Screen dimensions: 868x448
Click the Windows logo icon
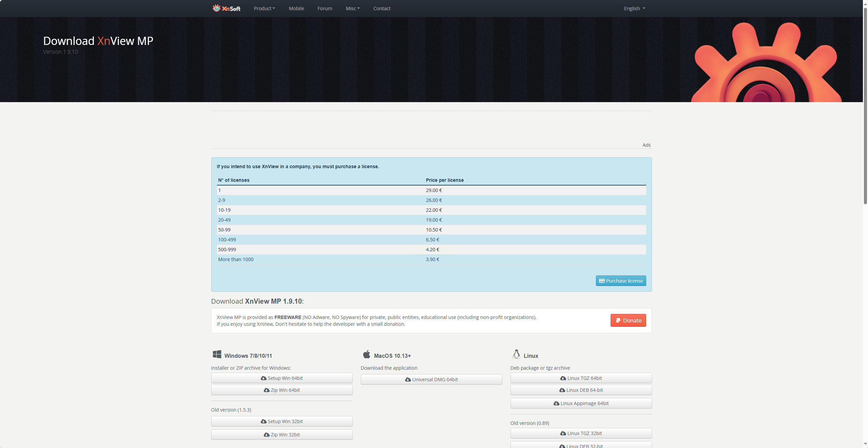217,354
